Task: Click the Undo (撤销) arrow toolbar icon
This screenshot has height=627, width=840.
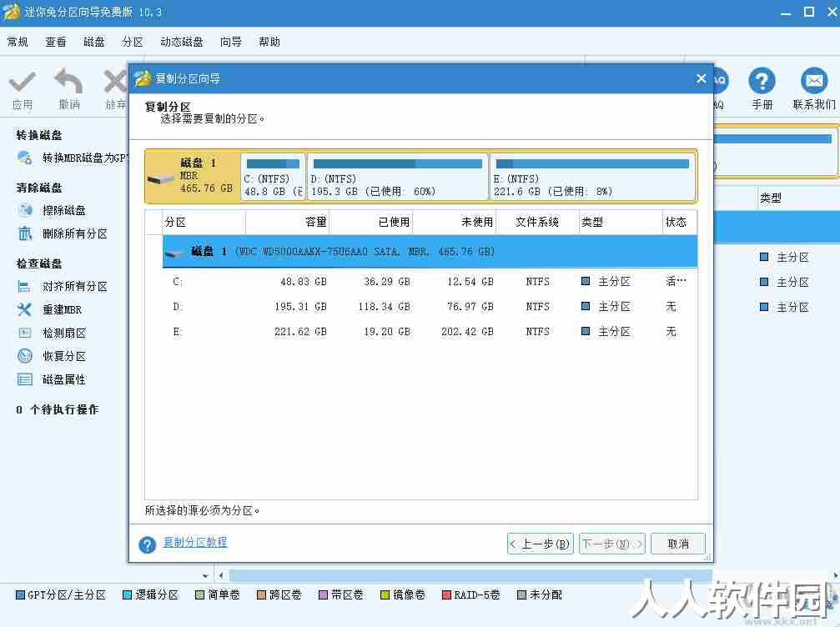Action: click(x=68, y=81)
